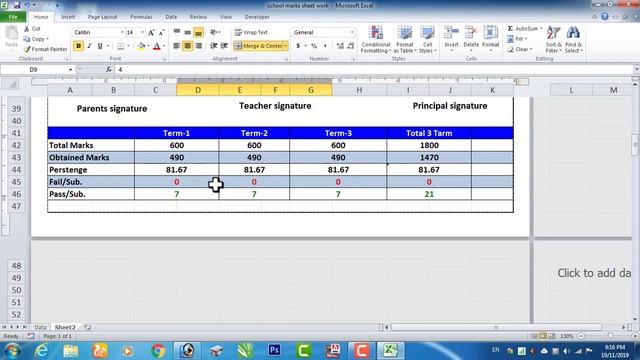This screenshot has width=640, height=360.
Task: Open the Cell Styles gallery
Action: click(427, 39)
